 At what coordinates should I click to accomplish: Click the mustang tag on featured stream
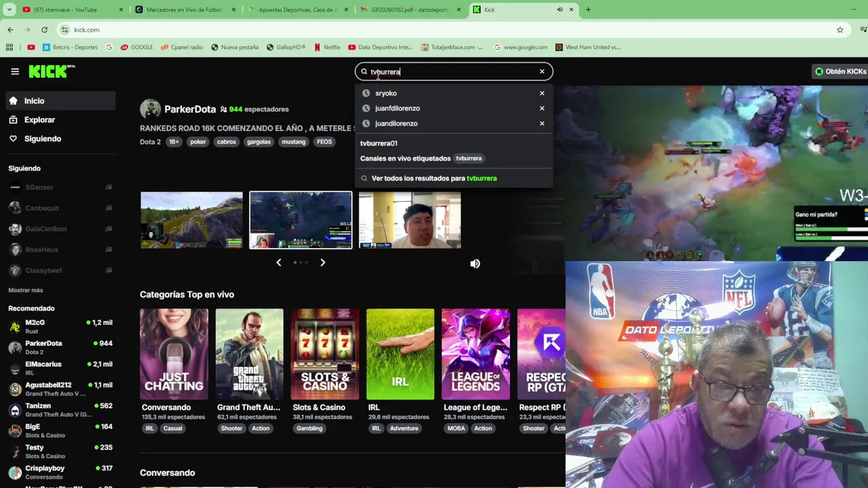294,142
